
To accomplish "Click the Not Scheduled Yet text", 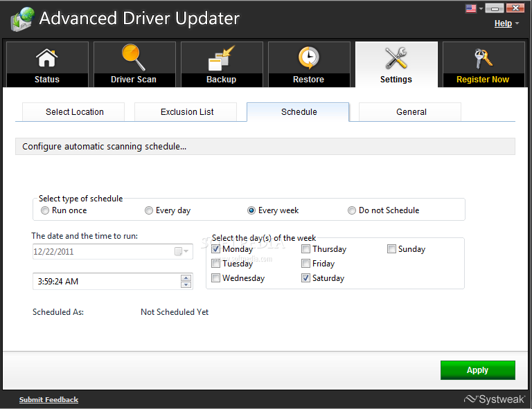I will pos(175,312).
